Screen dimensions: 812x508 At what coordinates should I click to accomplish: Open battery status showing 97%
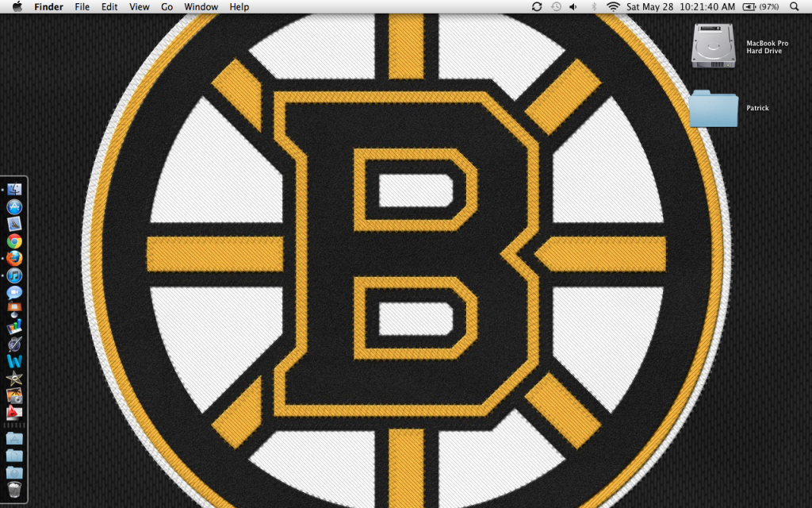[x=760, y=6]
